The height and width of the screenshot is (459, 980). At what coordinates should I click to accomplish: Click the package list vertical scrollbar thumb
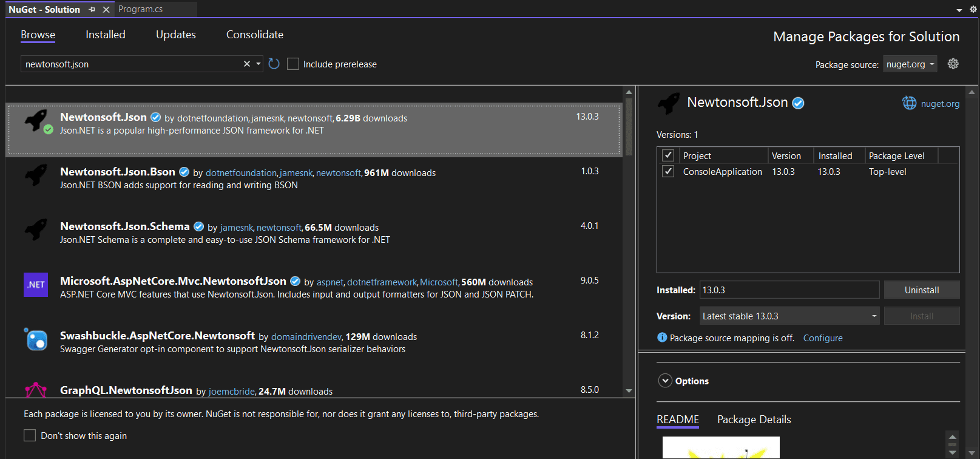click(629, 127)
